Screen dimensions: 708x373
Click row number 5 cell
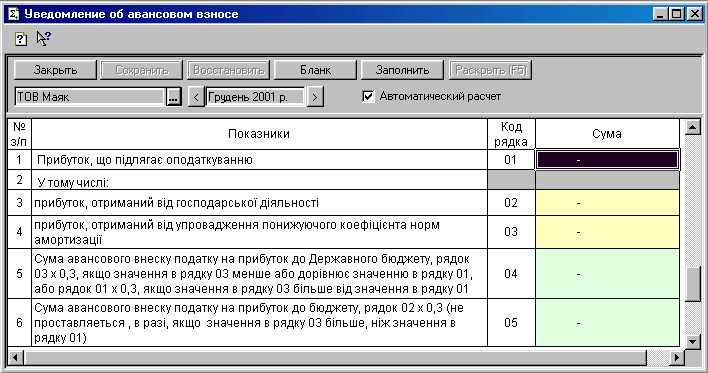coord(19,274)
